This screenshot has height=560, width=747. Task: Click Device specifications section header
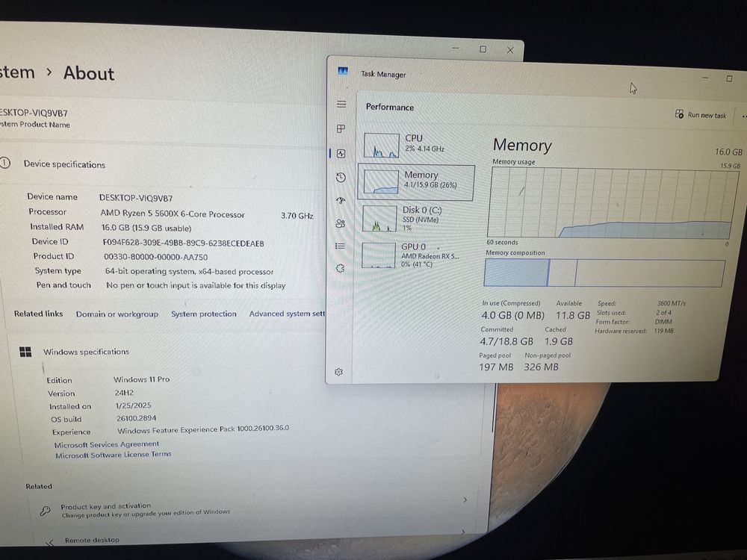[64, 164]
